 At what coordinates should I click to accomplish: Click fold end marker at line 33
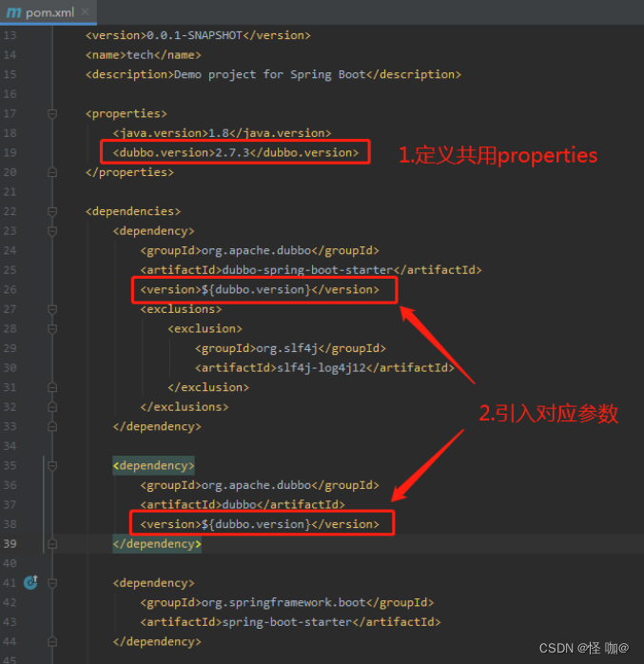52,426
